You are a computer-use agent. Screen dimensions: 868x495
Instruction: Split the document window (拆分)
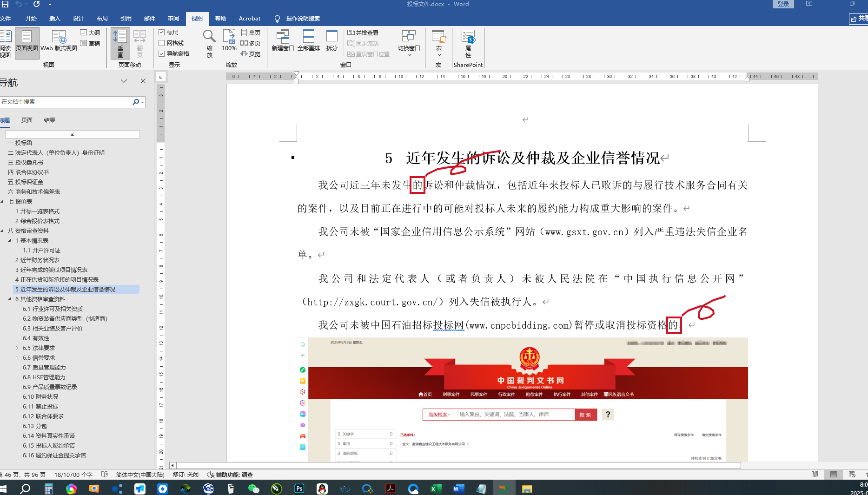coord(332,41)
